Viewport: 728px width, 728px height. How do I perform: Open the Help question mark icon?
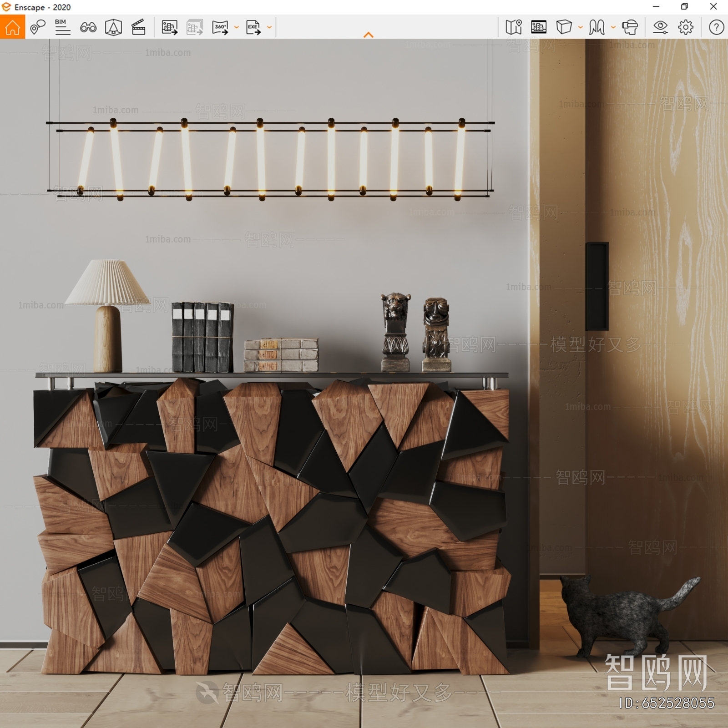click(716, 27)
